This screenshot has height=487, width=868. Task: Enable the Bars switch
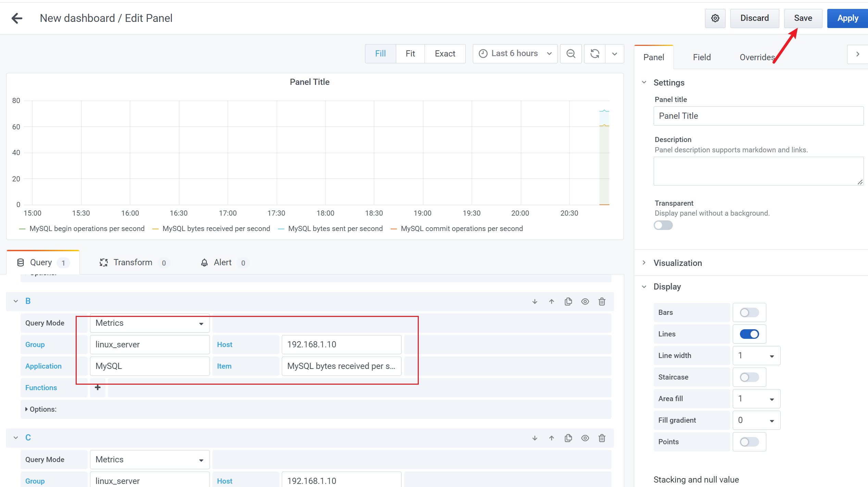click(749, 312)
